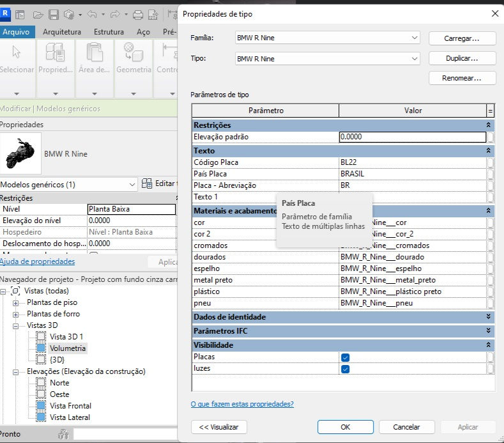
Task: Click the synchronize with central icon
Action: pos(69,15)
